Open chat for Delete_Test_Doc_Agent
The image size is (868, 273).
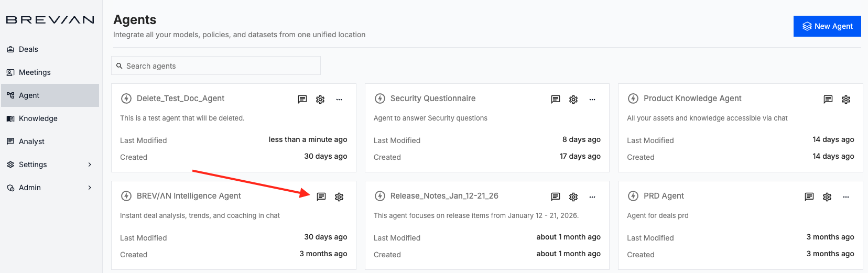point(302,99)
